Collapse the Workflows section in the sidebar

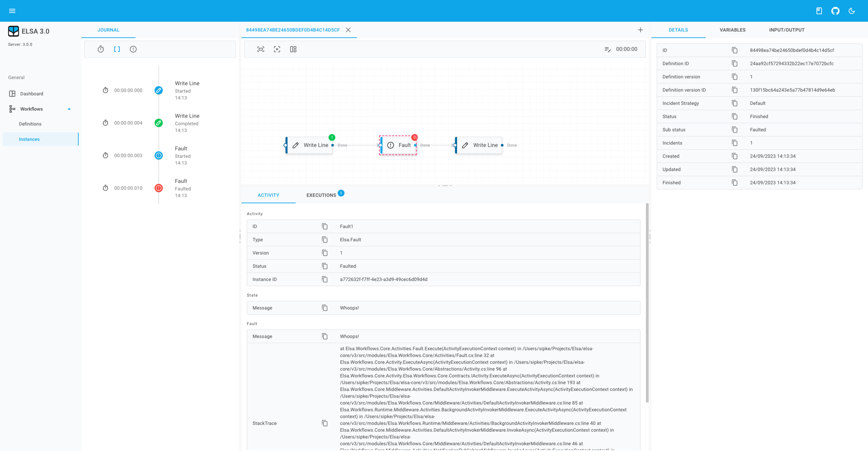[69, 109]
